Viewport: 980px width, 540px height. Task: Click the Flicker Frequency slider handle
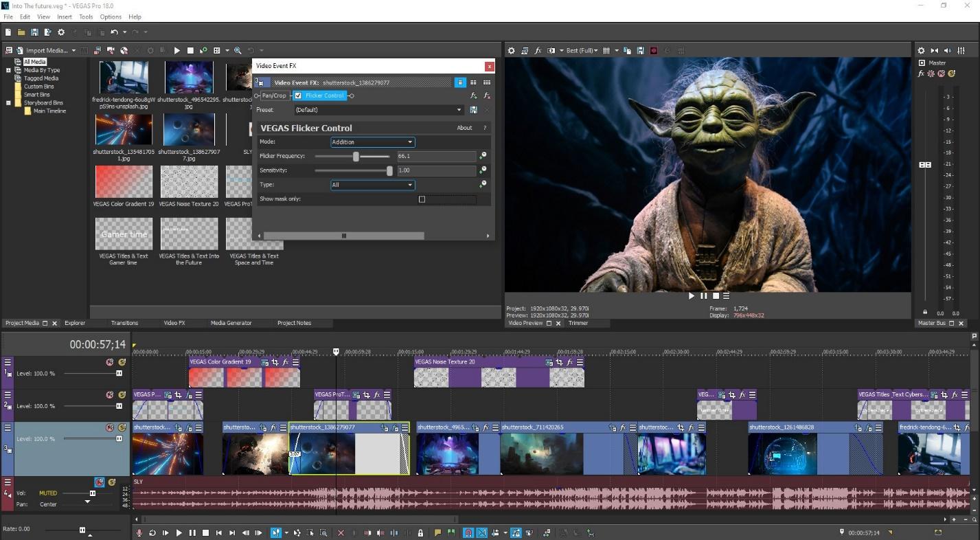356,157
